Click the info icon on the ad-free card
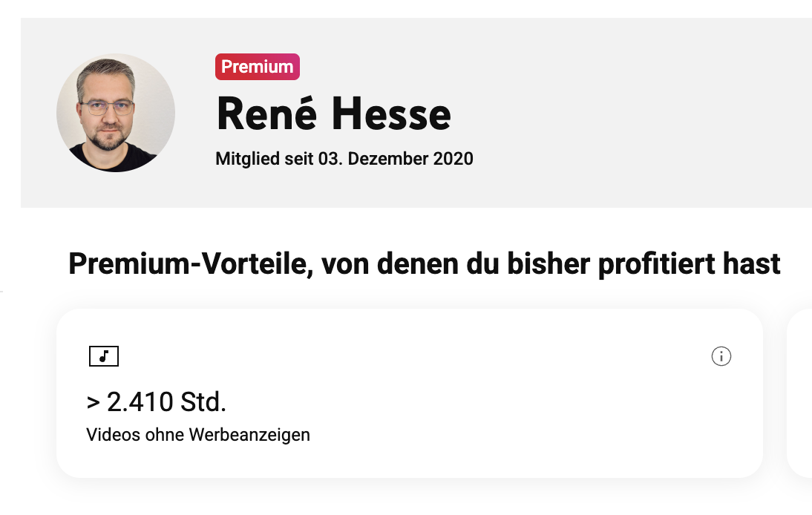The width and height of the screenshot is (812, 515). click(721, 356)
